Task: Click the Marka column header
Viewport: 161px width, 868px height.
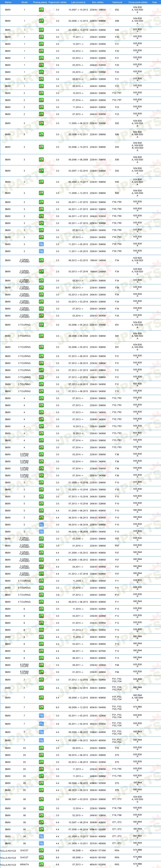Action: [x=8, y=2]
